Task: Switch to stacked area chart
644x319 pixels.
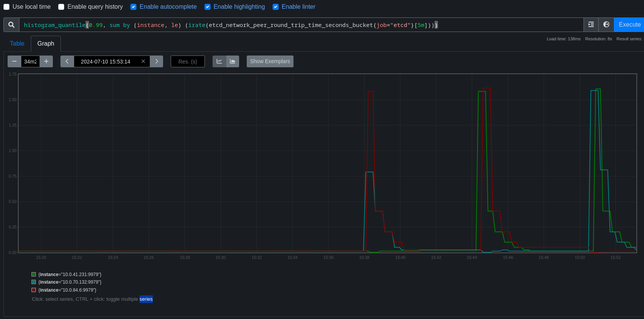Action: pyautogui.click(x=233, y=62)
